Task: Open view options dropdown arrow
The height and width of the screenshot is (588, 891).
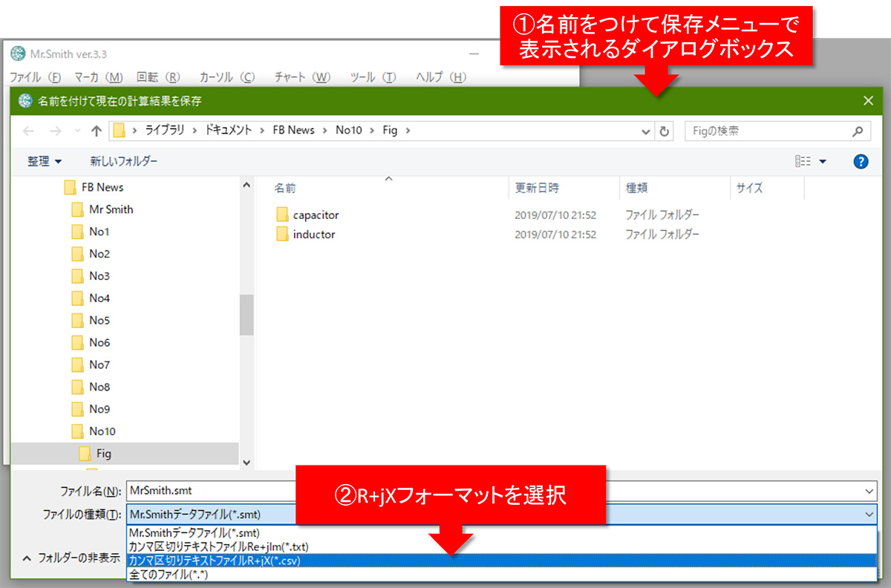Action: [x=823, y=161]
